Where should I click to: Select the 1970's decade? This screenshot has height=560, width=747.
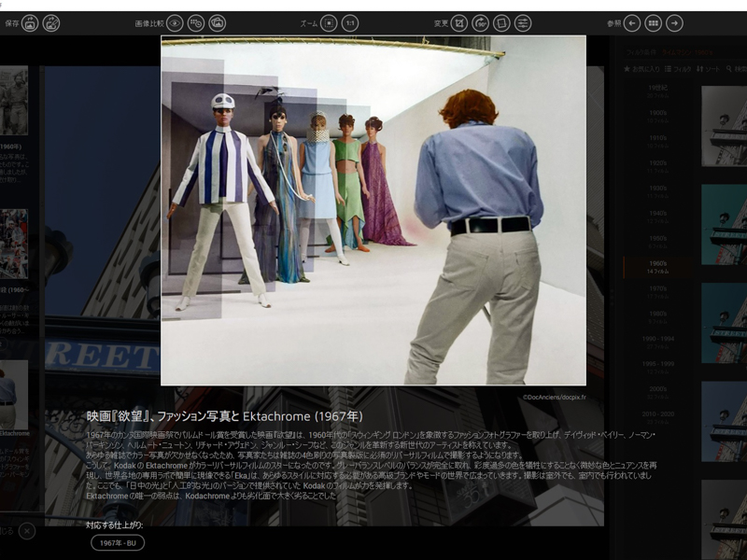[658, 292]
